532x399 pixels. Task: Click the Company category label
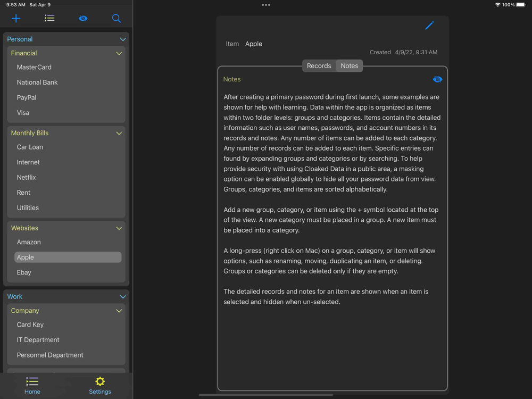click(25, 311)
